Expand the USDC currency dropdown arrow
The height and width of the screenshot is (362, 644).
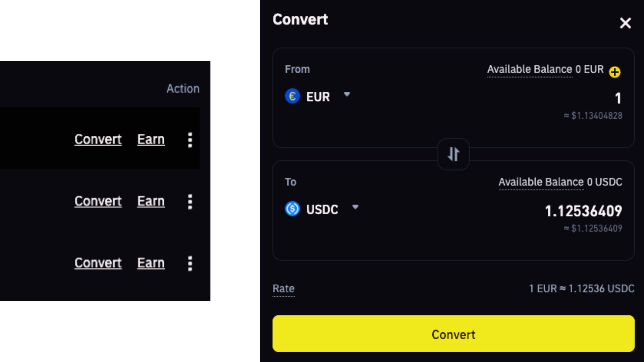click(x=355, y=207)
